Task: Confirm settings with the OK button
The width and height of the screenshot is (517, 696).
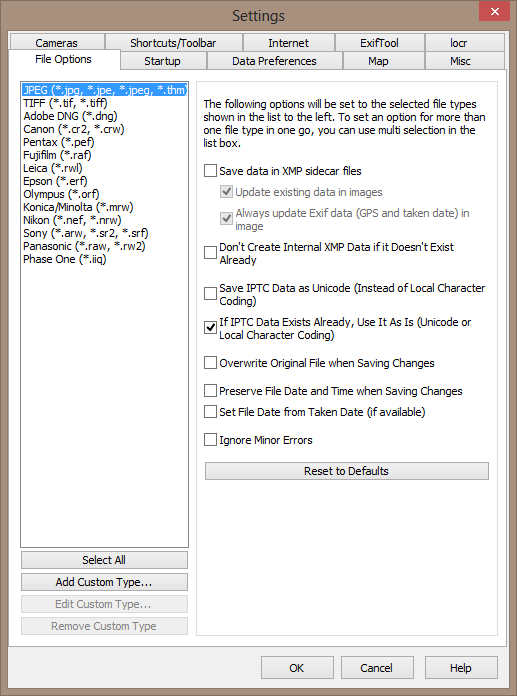Action: click(x=297, y=668)
